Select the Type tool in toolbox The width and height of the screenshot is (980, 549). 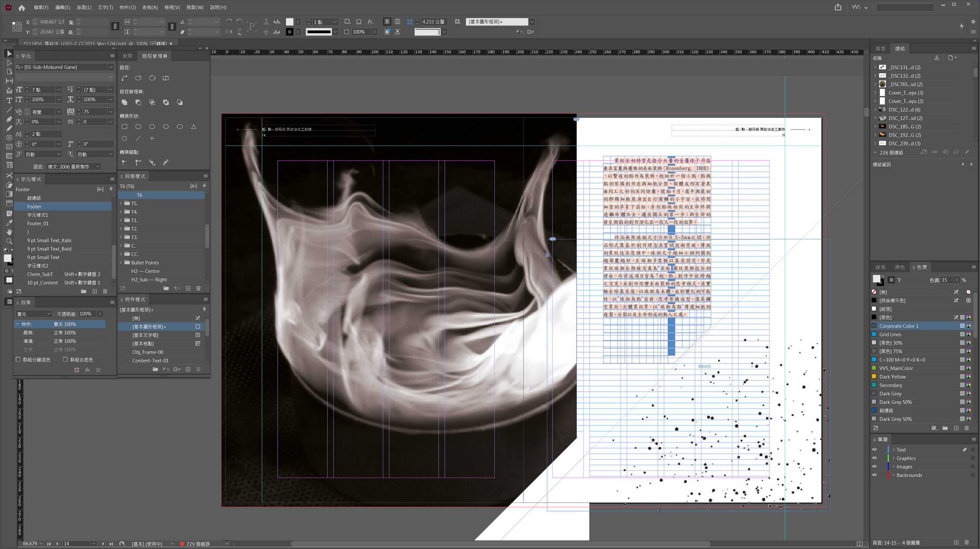[x=9, y=100]
